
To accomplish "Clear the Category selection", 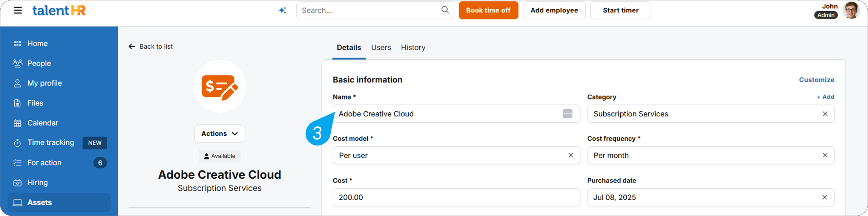I will [x=825, y=114].
